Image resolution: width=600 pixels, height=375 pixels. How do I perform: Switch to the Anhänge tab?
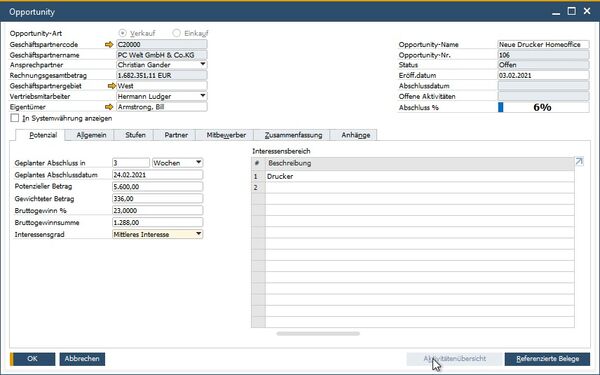(355, 135)
